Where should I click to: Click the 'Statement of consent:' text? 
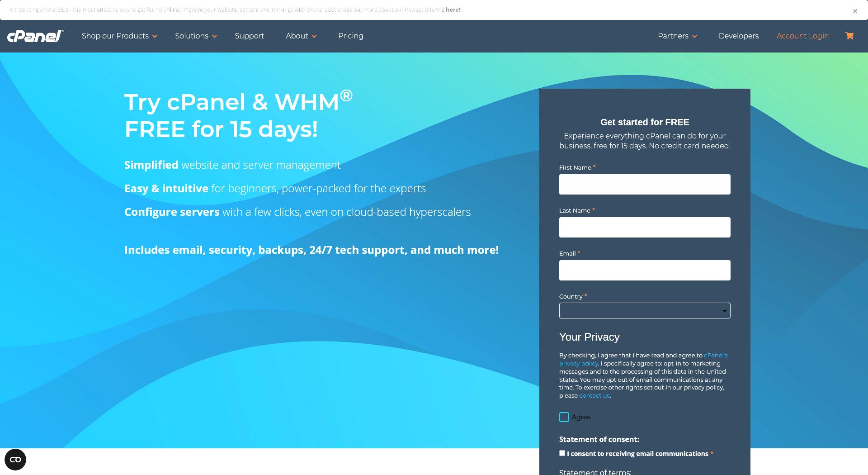coord(599,439)
